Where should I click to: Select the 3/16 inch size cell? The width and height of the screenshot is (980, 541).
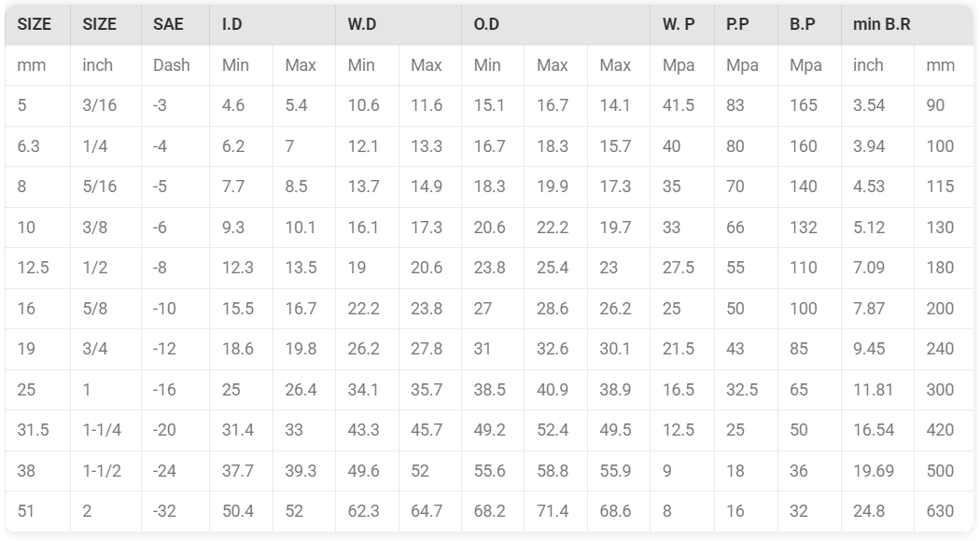(x=105, y=105)
